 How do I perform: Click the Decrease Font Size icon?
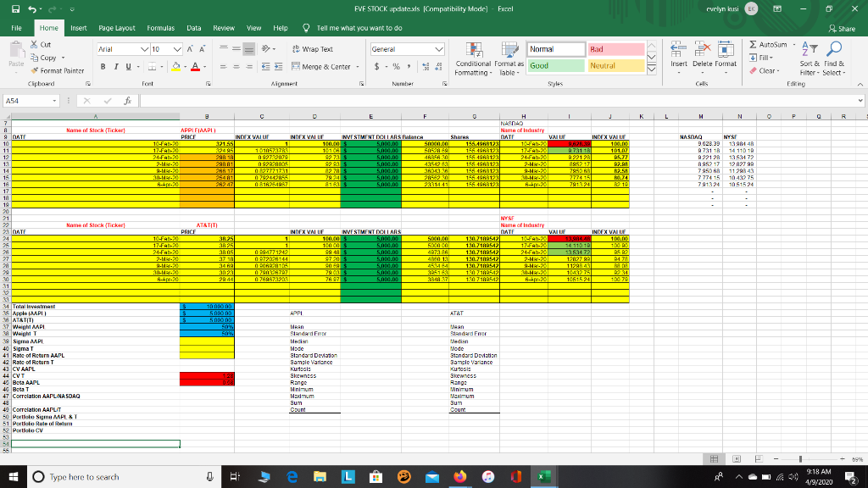(x=202, y=49)
